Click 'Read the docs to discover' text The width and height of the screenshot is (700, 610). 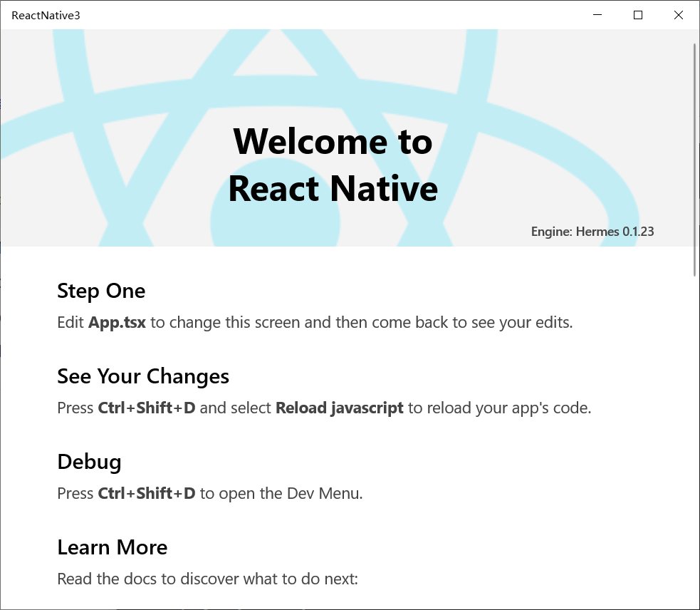pyautogui.click(x=149, y=579)
